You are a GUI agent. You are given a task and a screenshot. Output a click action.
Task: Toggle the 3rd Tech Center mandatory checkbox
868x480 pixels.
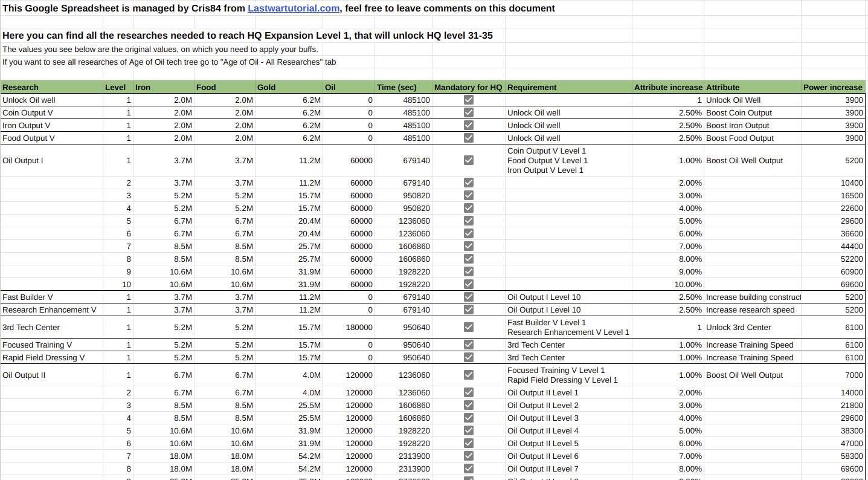(x=469, y=327)
